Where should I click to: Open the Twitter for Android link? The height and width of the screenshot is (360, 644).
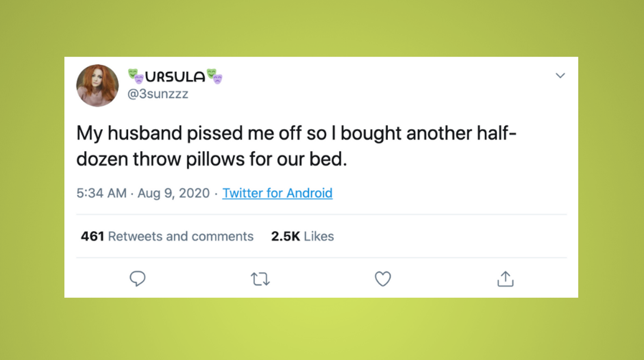[x=277, y=193]
